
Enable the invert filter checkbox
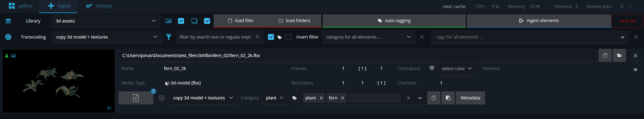(x=288, y=37)
